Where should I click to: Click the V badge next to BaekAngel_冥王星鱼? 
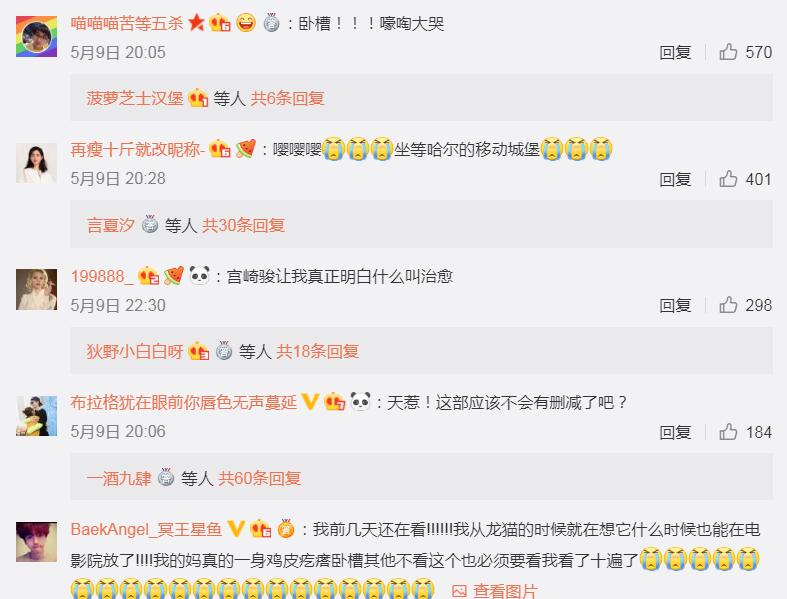pyautogui.click(x=235, y=529)
